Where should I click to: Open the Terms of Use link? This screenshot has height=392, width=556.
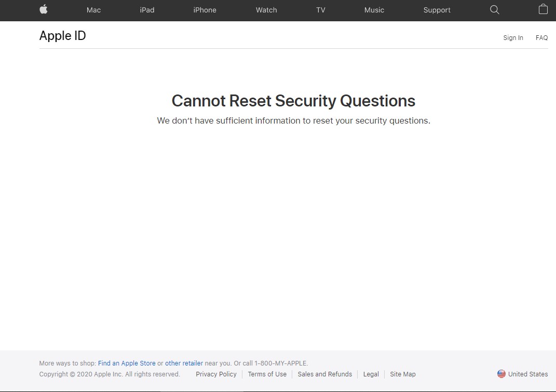click(x=267, y=374)
